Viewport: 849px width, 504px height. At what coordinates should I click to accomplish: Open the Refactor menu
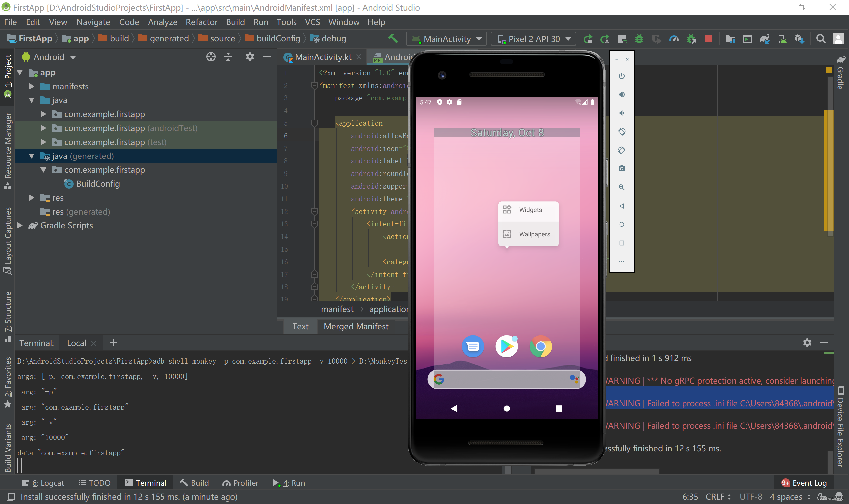pos(201,22)
